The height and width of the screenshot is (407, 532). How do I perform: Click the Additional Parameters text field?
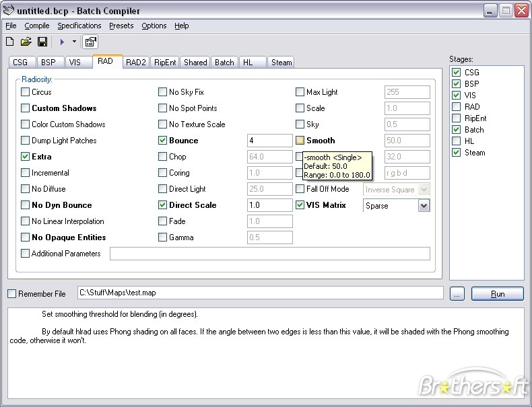[270, 254]
